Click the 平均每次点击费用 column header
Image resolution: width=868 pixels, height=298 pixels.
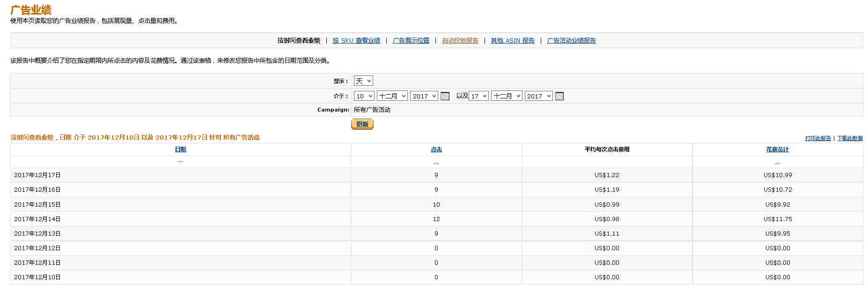pyautogui.click(x=607, y=149)
